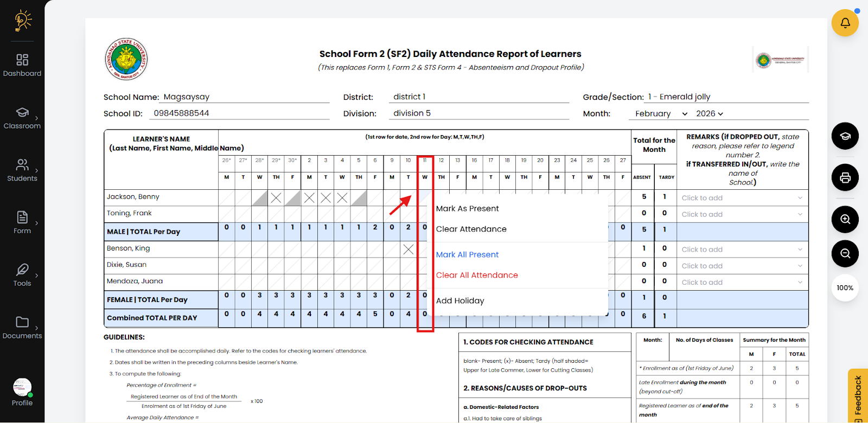The height and width of the screenshot is (423, 868).
Task: Click the notification bell icon
Action: [845, 23]
